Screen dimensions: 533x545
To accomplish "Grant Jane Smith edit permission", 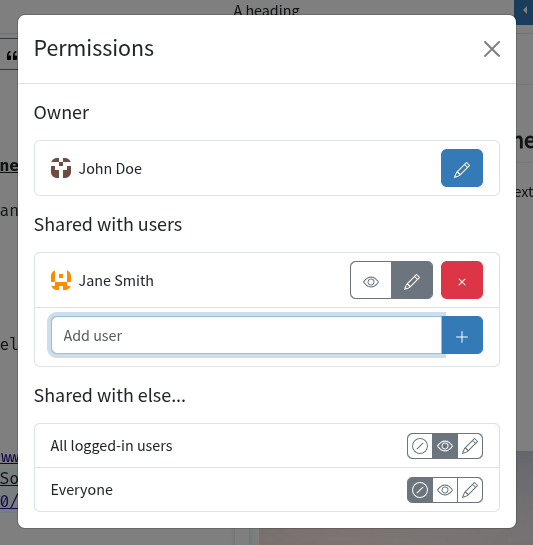I will (412, 280).
